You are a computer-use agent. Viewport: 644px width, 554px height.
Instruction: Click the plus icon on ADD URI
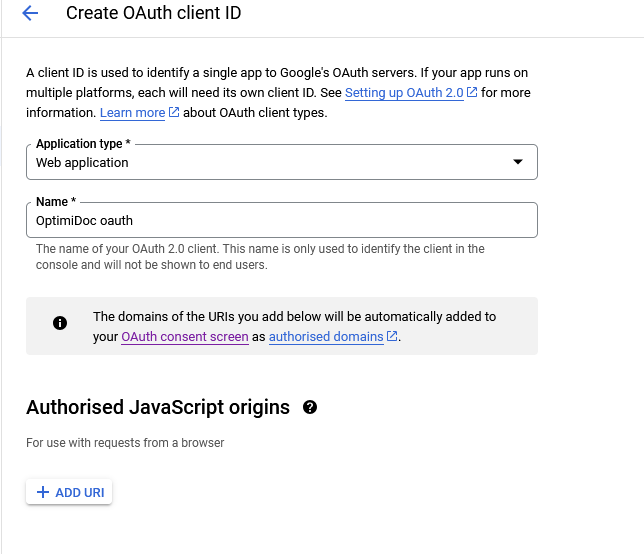tap(43, 492)
